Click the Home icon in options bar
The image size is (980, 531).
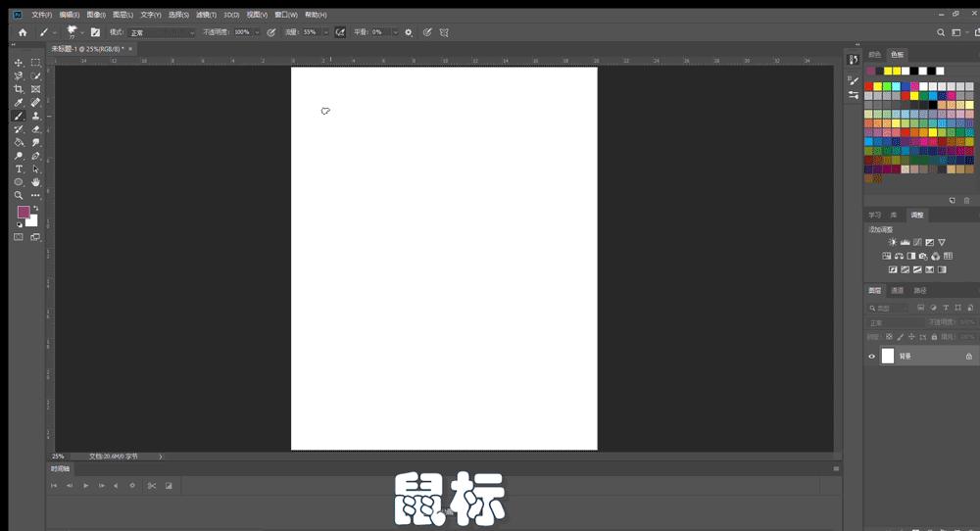click(x=23, y=32)
